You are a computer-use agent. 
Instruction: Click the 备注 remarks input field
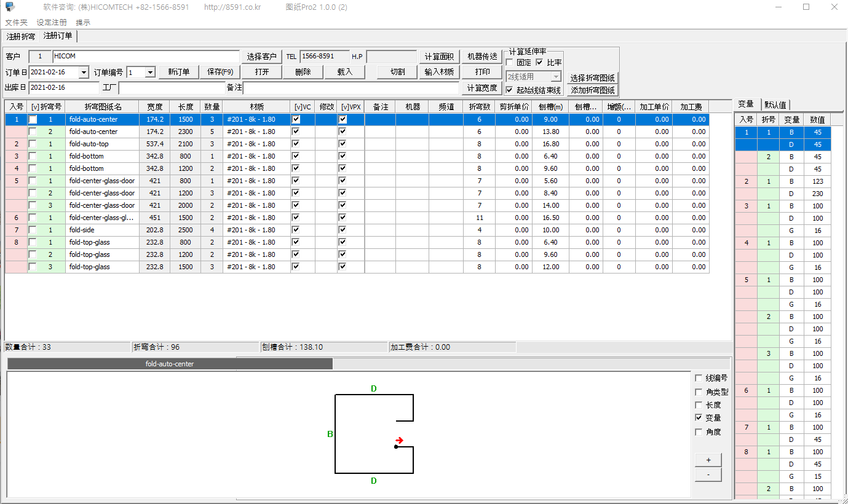click(x=351, y=88)
